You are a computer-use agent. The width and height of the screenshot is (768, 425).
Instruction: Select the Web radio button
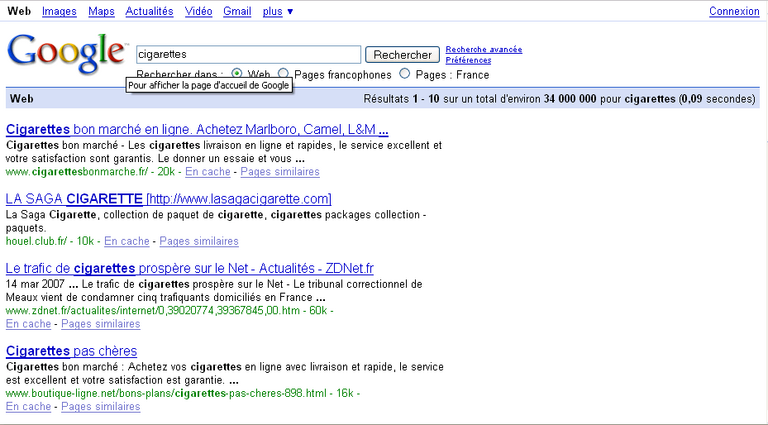tap(237, 73)
